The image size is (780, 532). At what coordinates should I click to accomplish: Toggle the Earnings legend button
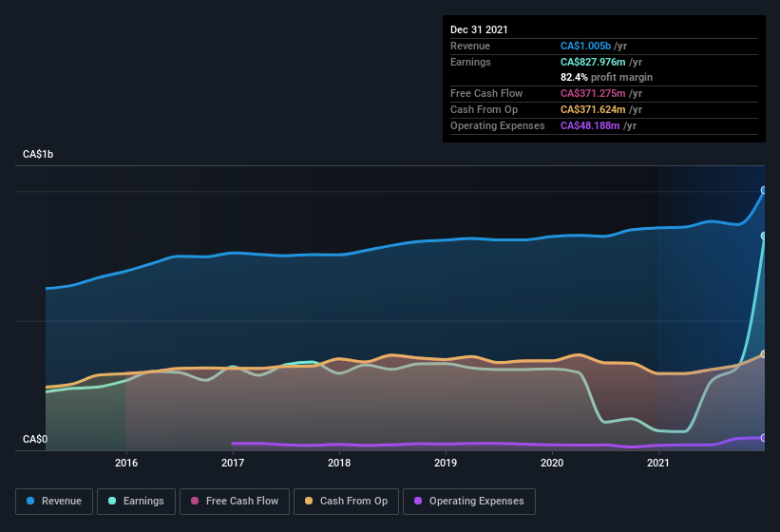(136, 502)
